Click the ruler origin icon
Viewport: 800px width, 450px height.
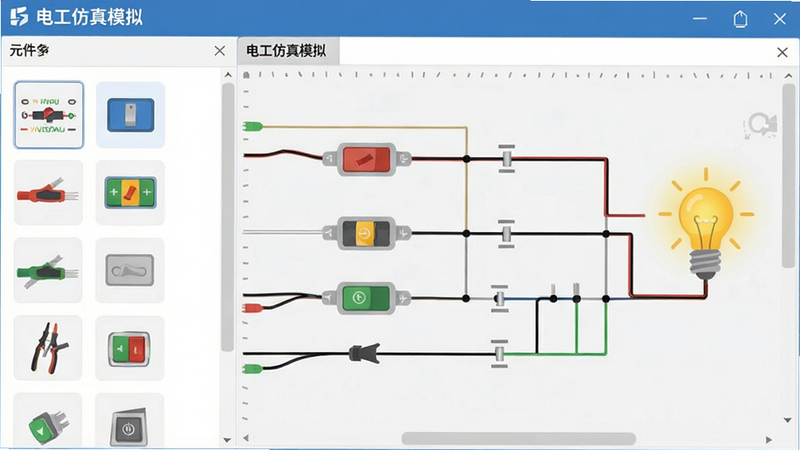pos(246,75)
